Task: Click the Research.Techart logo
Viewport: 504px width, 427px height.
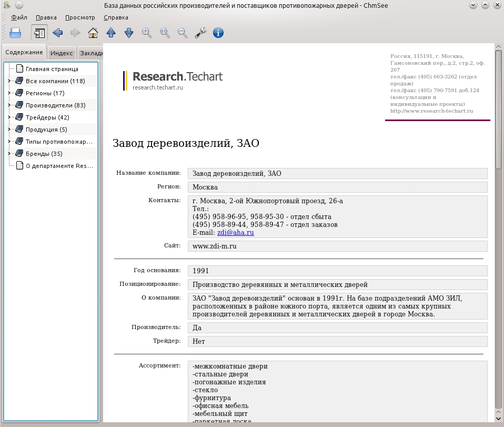Action: coord(173,81)
